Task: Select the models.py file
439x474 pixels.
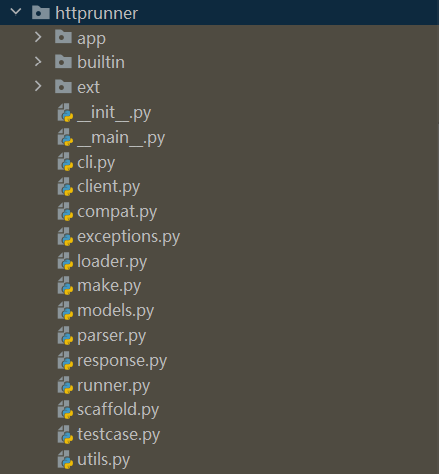Action: 116,311
